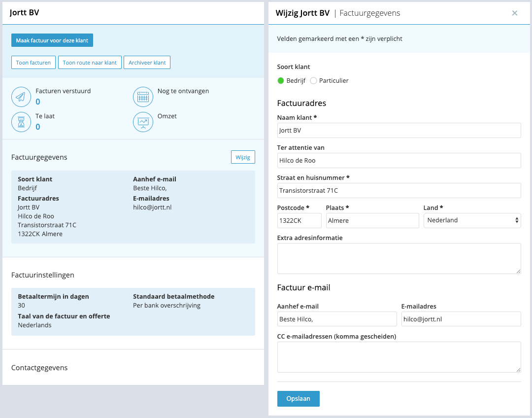This screenshot has width=532, height=418.
Task: Click Toon route naar klant button
Action: (x=90, y=63)
